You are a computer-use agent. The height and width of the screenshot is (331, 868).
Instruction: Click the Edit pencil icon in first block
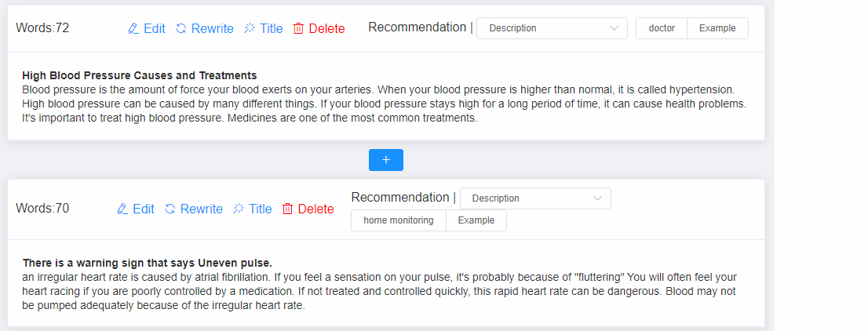133,28
